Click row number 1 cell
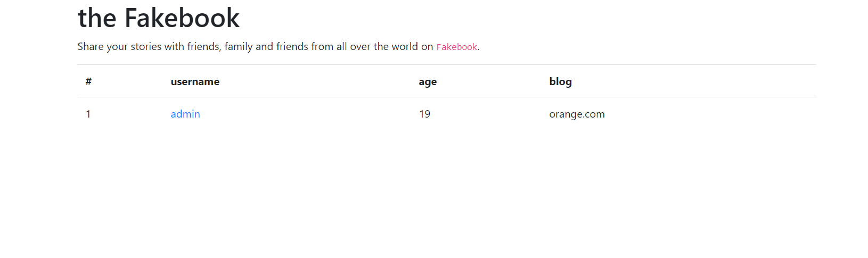The width and height of the screenshot is (868, 258). tap(88, 114)
